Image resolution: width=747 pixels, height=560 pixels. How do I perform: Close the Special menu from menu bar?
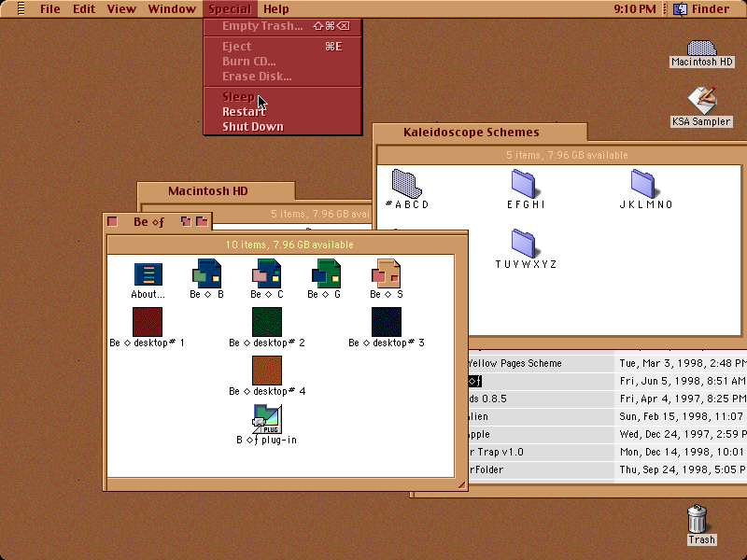230,8
